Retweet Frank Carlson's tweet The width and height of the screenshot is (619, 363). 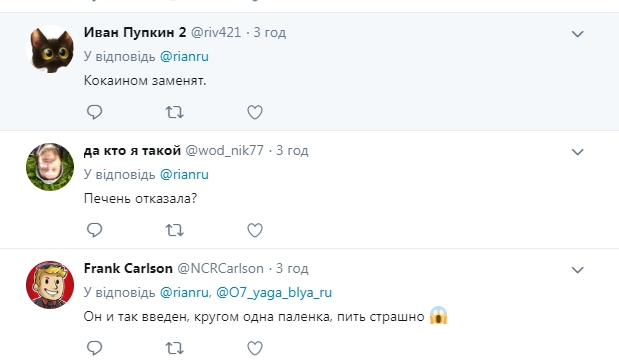(x=174, y=348)
